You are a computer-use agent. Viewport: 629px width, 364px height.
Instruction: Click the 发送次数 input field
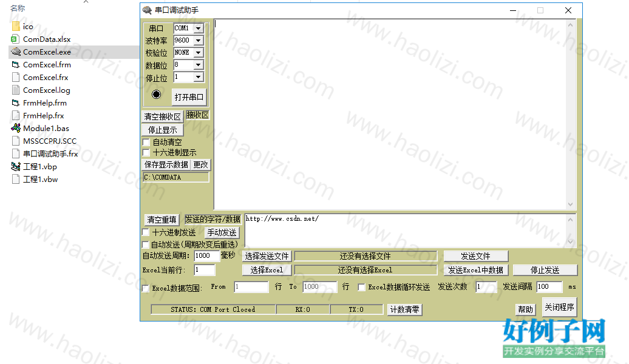[x=486, y=287]
